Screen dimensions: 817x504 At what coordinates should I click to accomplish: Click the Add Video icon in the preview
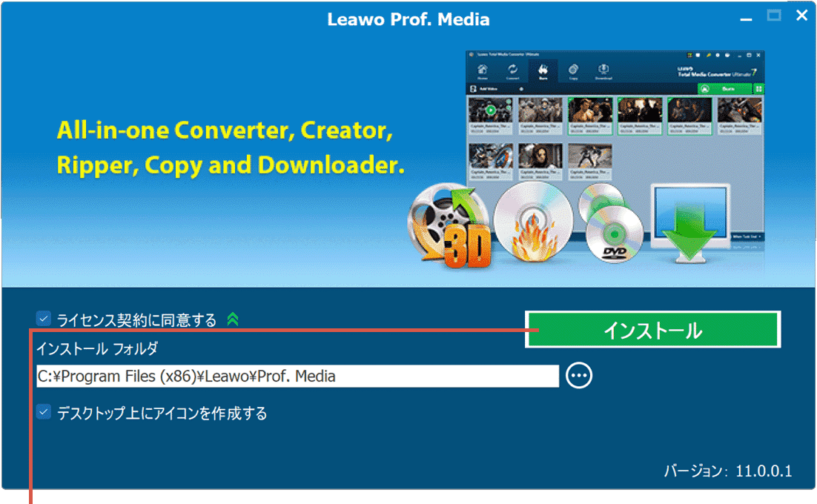[472, 88]
